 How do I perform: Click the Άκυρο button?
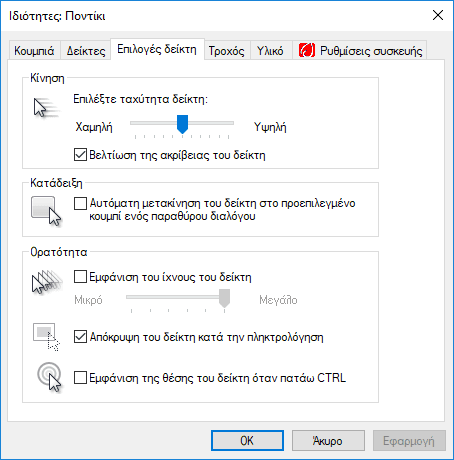click(x=328, y=441)
